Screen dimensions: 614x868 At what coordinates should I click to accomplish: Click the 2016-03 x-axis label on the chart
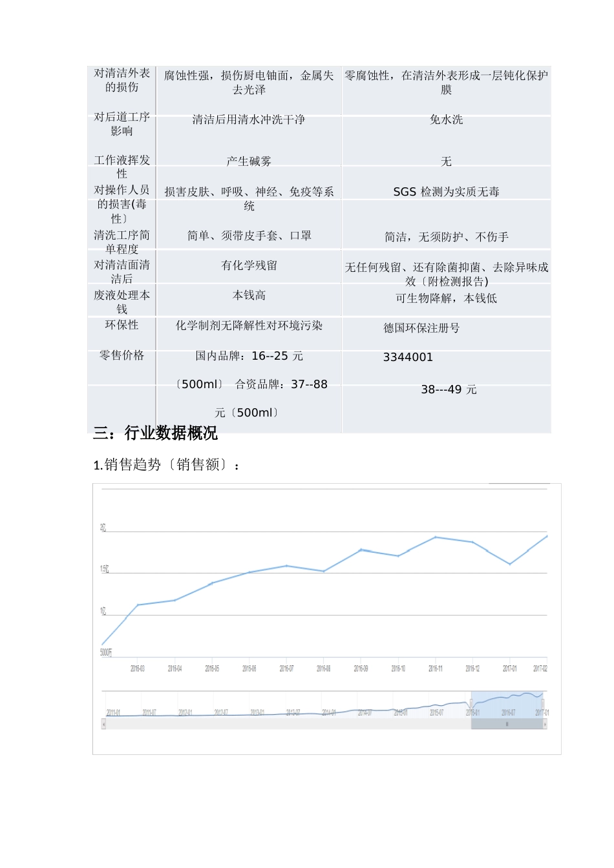[x=138, y=668]
